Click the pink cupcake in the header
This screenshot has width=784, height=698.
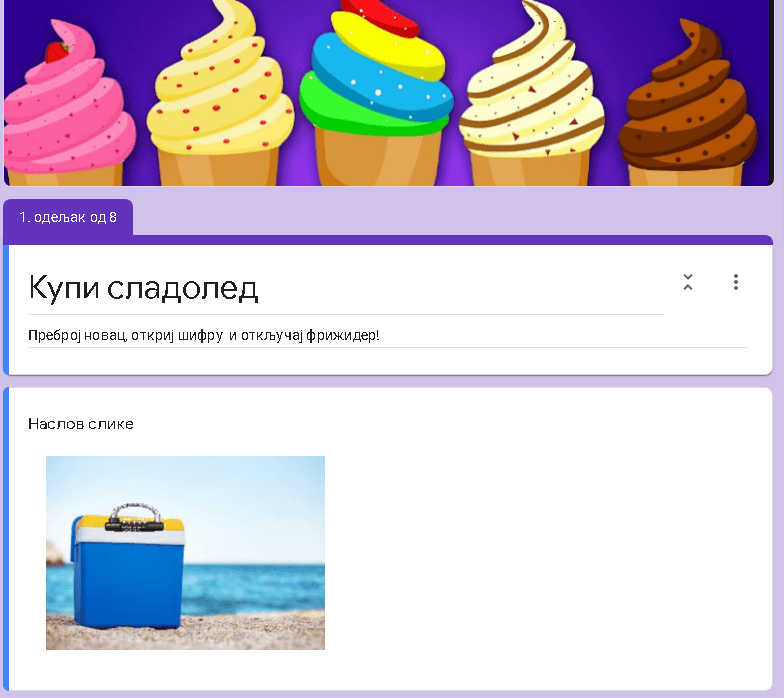pos(65,120)
